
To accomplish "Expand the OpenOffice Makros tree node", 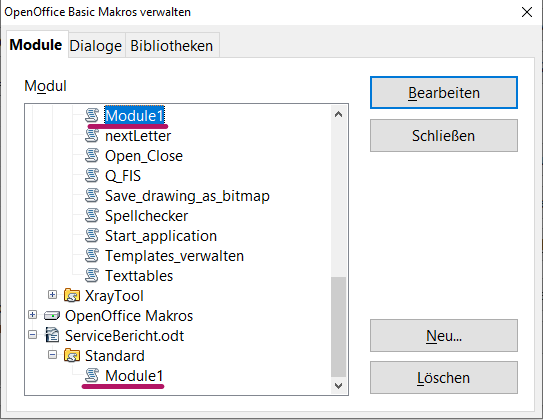I will (x=33, y=315).
